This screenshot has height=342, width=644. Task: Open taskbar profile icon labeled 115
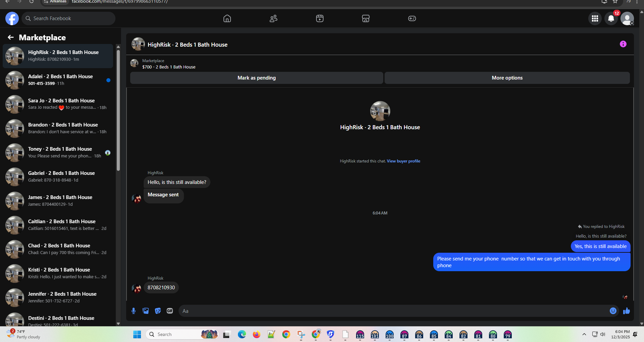360,334
